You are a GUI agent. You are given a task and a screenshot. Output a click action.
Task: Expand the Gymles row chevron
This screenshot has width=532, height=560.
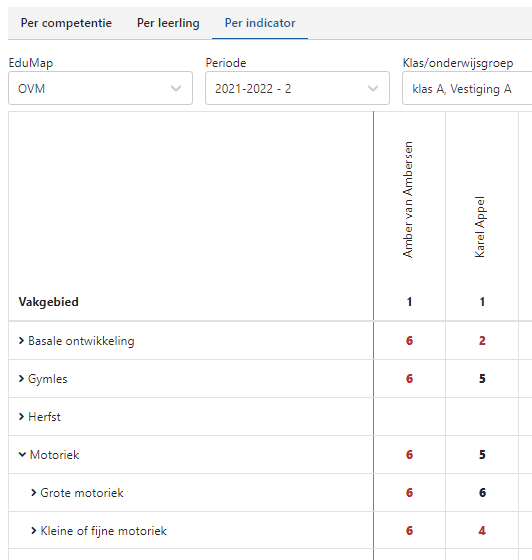click(x=21, y=379)
